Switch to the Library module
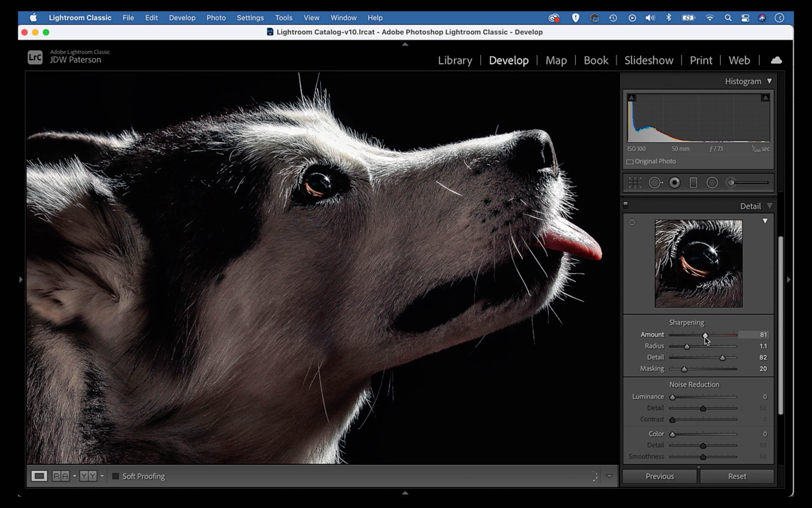This screenshot has height=508, width=812. 455,60
